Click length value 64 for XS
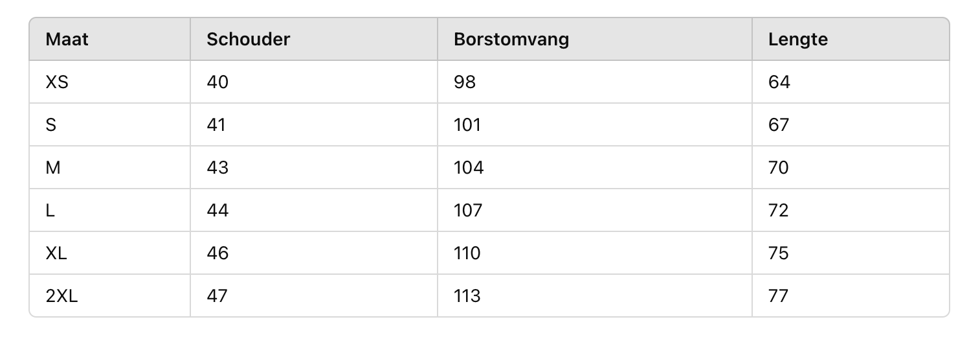This screenshot has width=980, height=337. (x=779, y=82)
